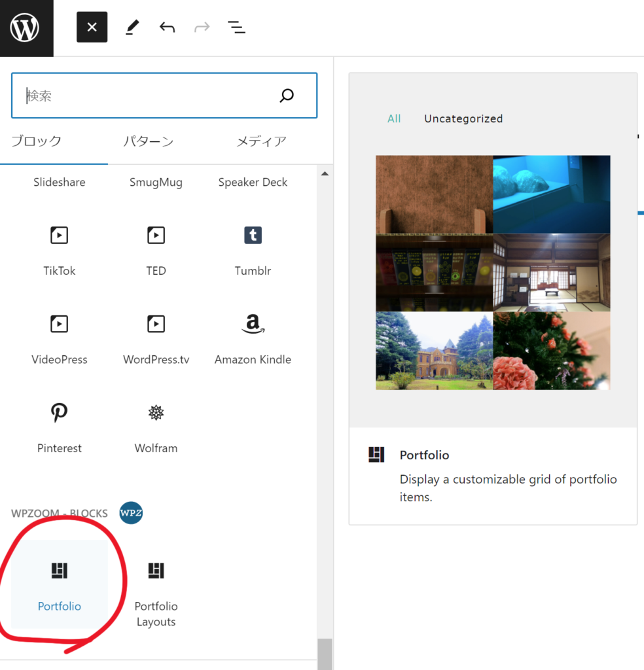Add the Wolfram embed block

coord(156,426)
